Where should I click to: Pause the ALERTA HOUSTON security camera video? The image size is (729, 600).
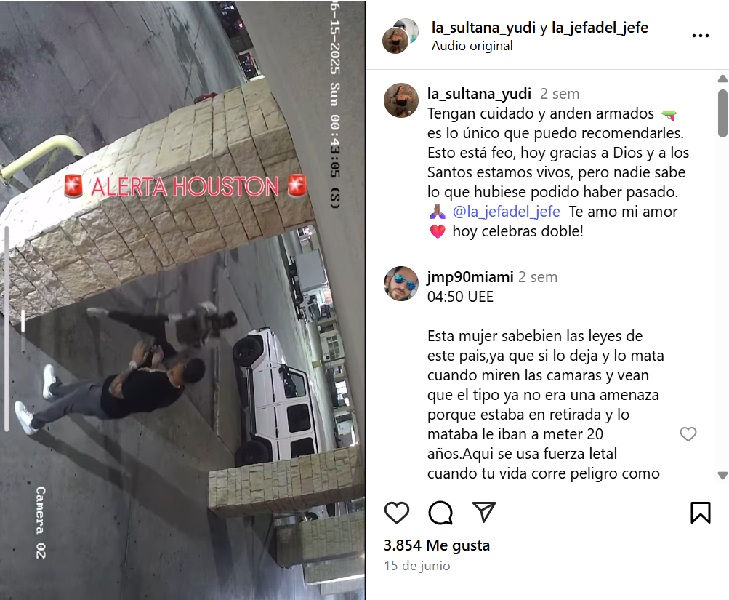pos(183,300)
